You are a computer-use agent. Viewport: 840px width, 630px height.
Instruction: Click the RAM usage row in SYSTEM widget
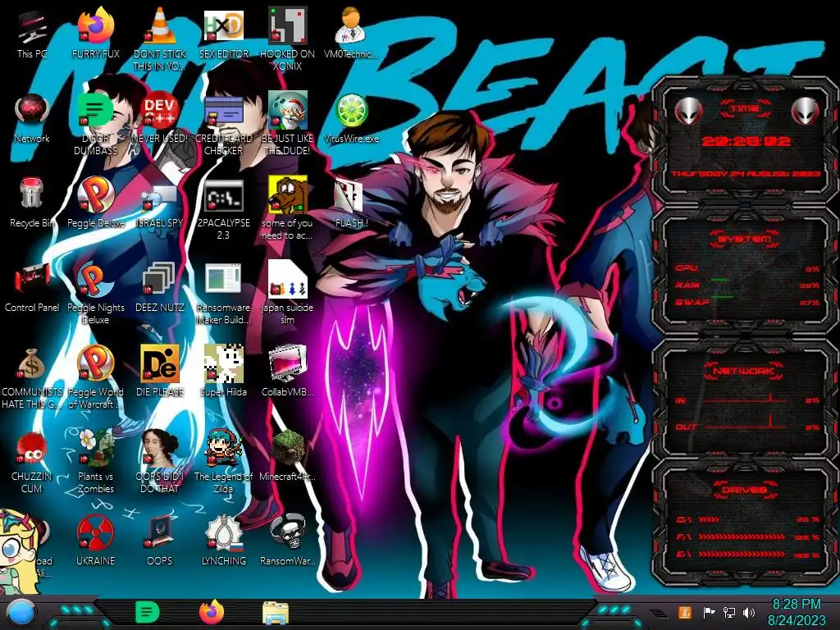(747, 285)
